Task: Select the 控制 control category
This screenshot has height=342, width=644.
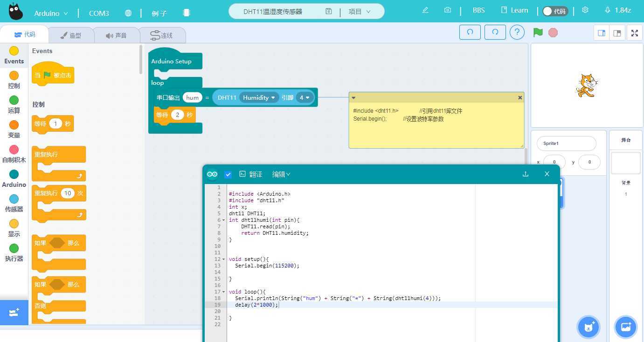Action: pos(14,80)
